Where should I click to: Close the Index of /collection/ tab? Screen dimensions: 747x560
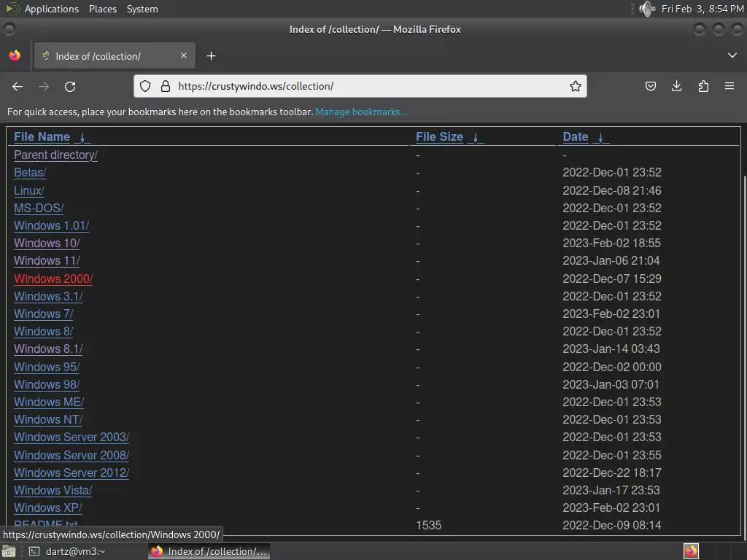(x=183, y=55)
